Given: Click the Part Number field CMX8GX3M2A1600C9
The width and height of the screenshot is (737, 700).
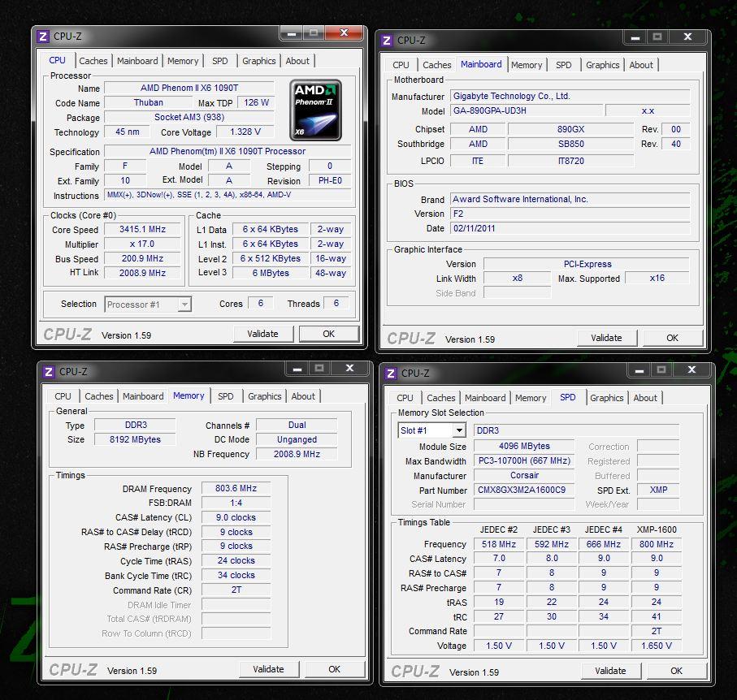Looking at the screenshot, I should click(x=524, y=490).
